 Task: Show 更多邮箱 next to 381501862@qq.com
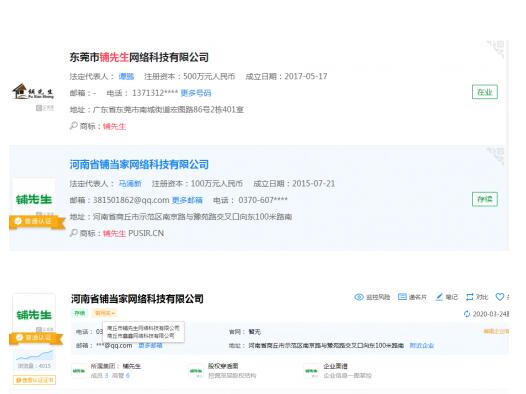(187, 200)
